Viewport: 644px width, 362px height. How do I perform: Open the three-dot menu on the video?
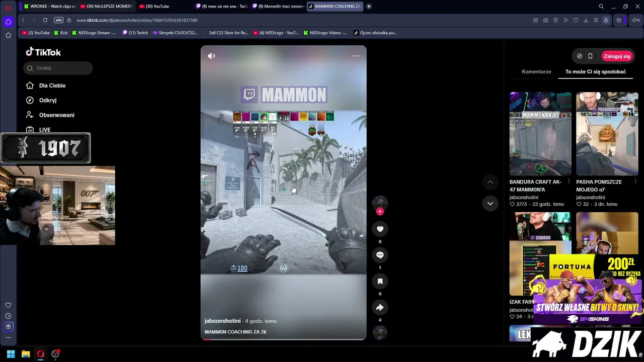coord(356,56)
